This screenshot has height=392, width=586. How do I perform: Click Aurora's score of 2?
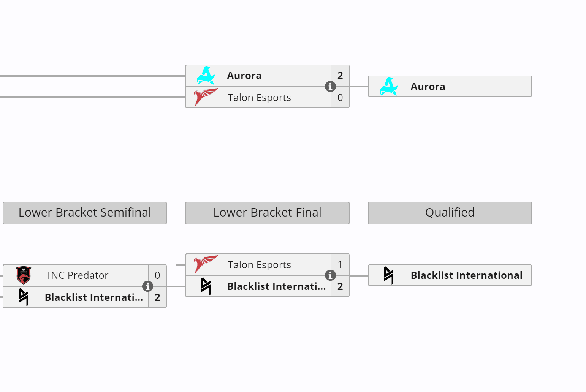pyautogui.click(x=340, y=76)
